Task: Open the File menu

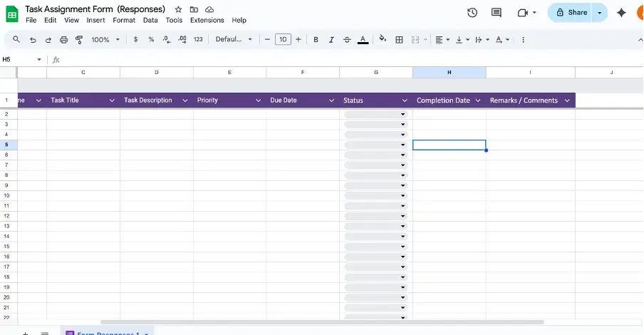Action: point(31,20)
